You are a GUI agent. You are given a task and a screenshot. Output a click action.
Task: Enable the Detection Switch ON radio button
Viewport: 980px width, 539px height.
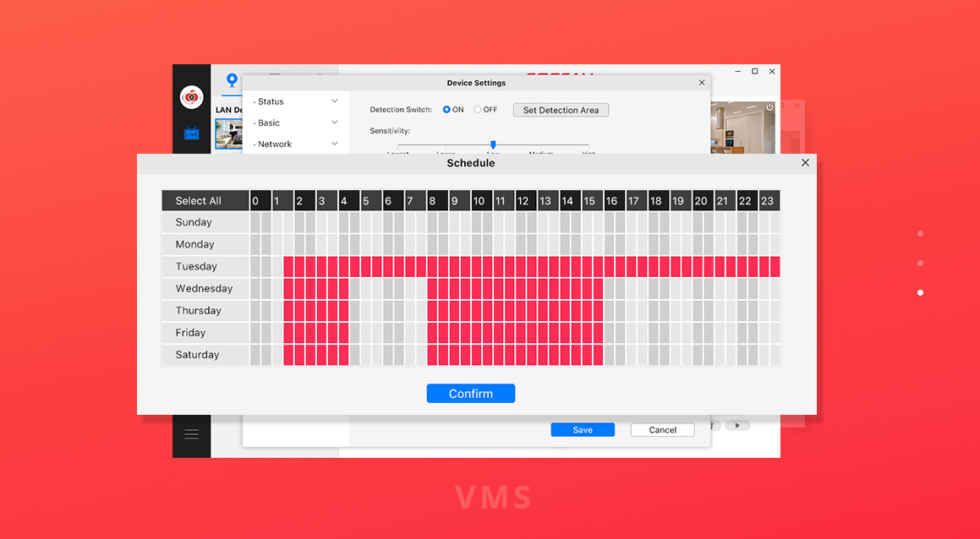point(446,109)
